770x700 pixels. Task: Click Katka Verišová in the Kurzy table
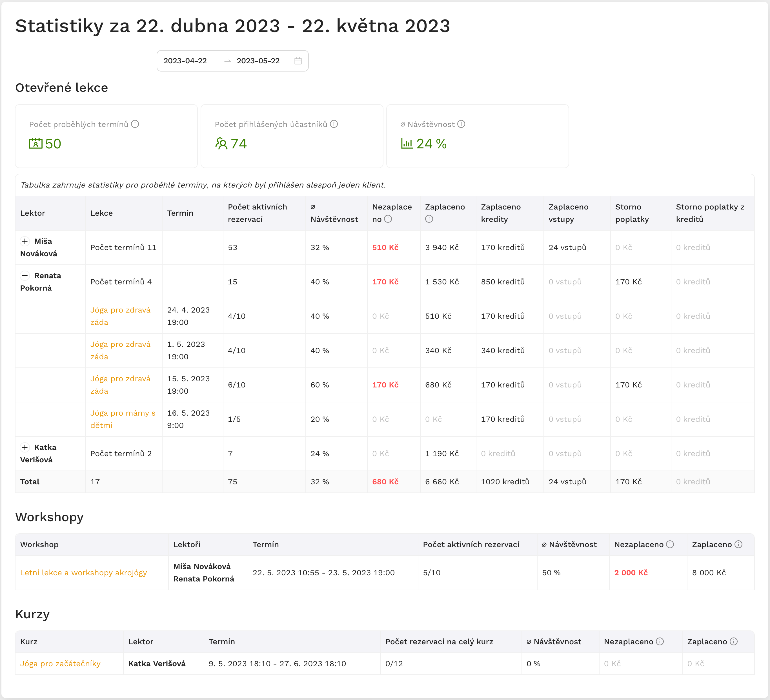157,663
